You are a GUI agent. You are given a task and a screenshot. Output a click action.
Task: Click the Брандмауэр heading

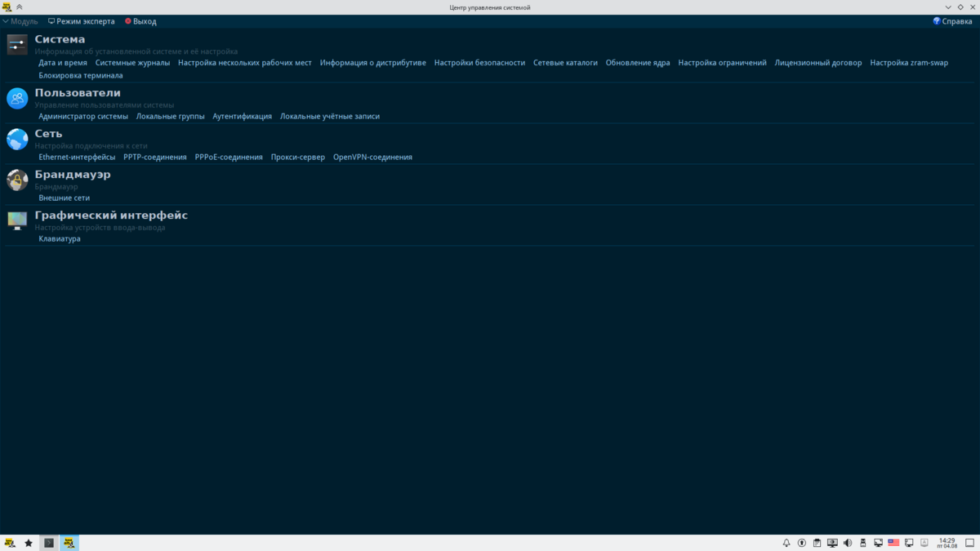[73, 175]
